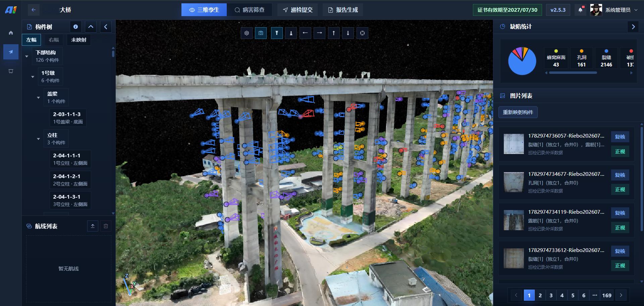Click the defect legend horizontal scrollbar
This screenshot has height=306, width=644.
click(573, 73)
